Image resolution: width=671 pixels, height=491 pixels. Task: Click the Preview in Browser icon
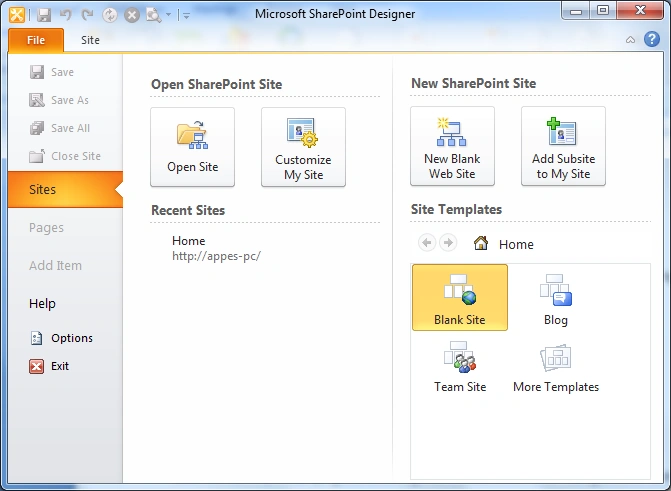[x=153, y=15]
